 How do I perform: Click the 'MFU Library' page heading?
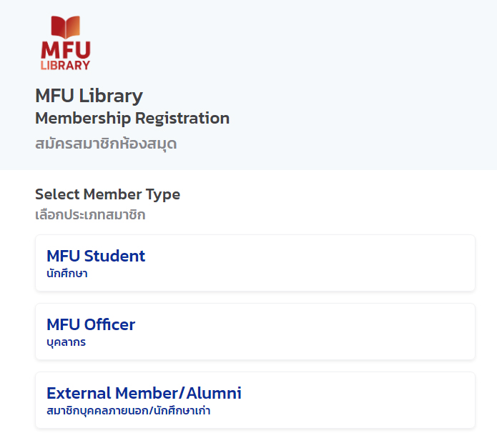[x=89, y=96]
